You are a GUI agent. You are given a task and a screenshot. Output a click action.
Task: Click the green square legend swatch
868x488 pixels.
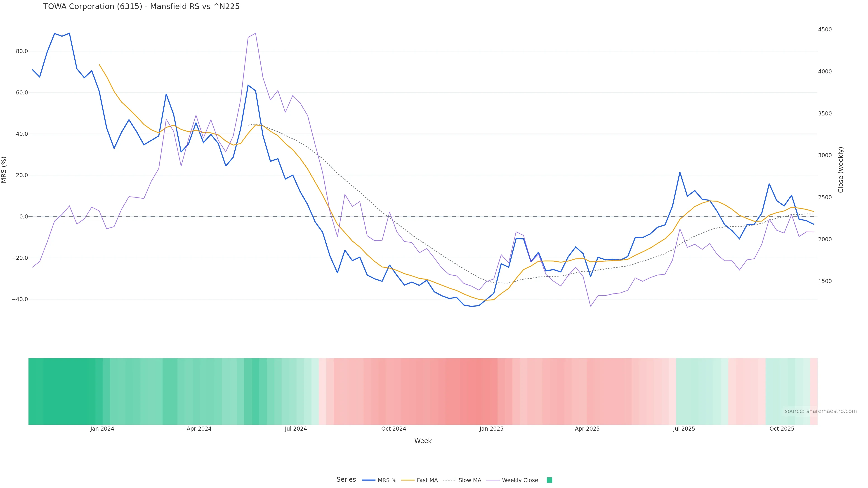(549, 480)
